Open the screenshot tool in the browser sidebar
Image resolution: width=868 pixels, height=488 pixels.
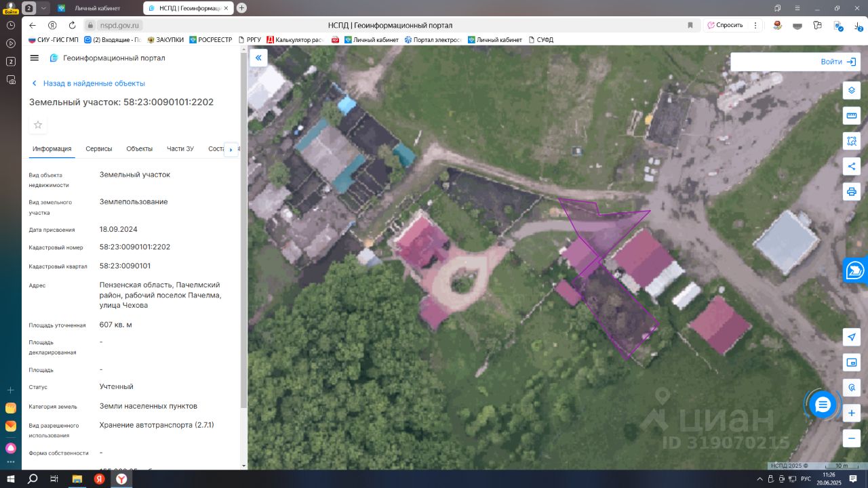coord(11,79)
